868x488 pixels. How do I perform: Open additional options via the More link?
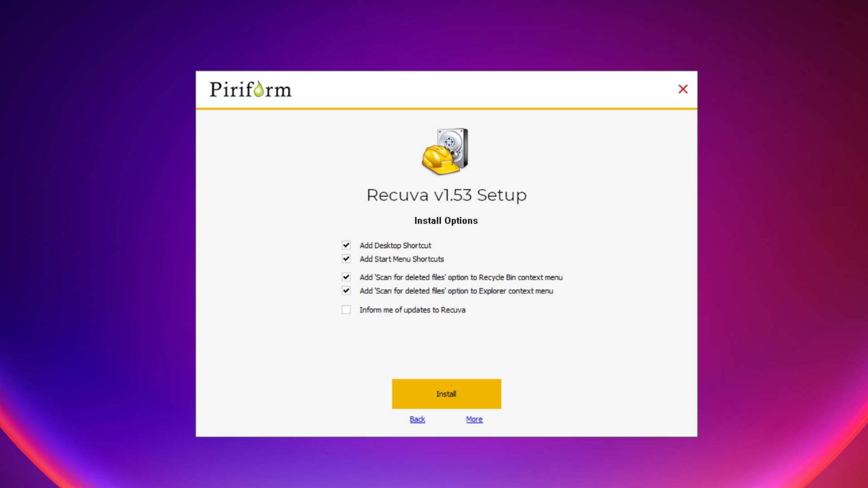tap(474, 419)
